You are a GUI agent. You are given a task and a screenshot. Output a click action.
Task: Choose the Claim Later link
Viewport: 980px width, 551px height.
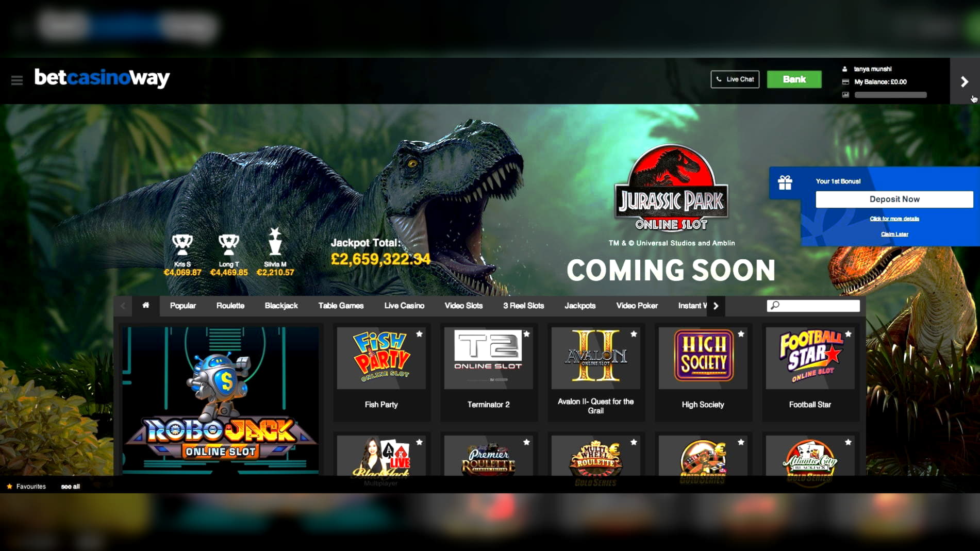(894, 234)
